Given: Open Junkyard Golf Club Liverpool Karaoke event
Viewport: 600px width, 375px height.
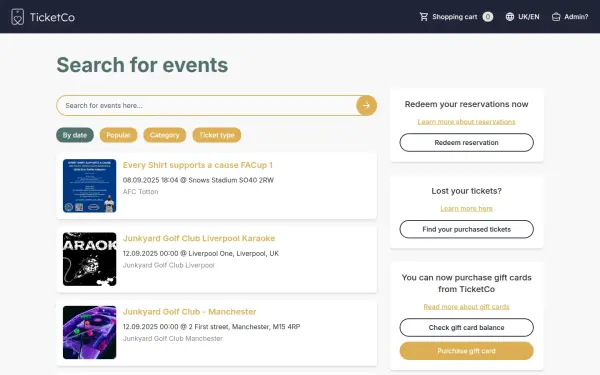Looking at the screenshot, I should pos(199,238).
